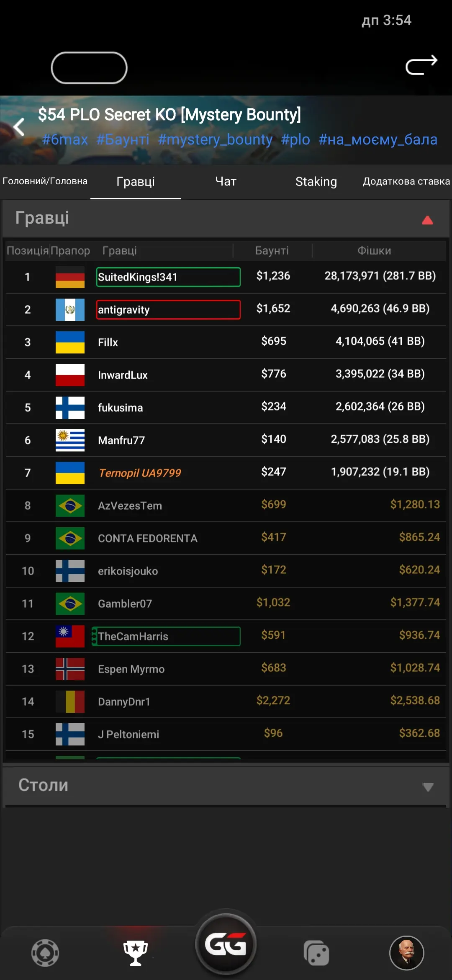Open the trophy tournaments icon
Image resolution: width=452 pixels, height=980 pixels.
136,953
